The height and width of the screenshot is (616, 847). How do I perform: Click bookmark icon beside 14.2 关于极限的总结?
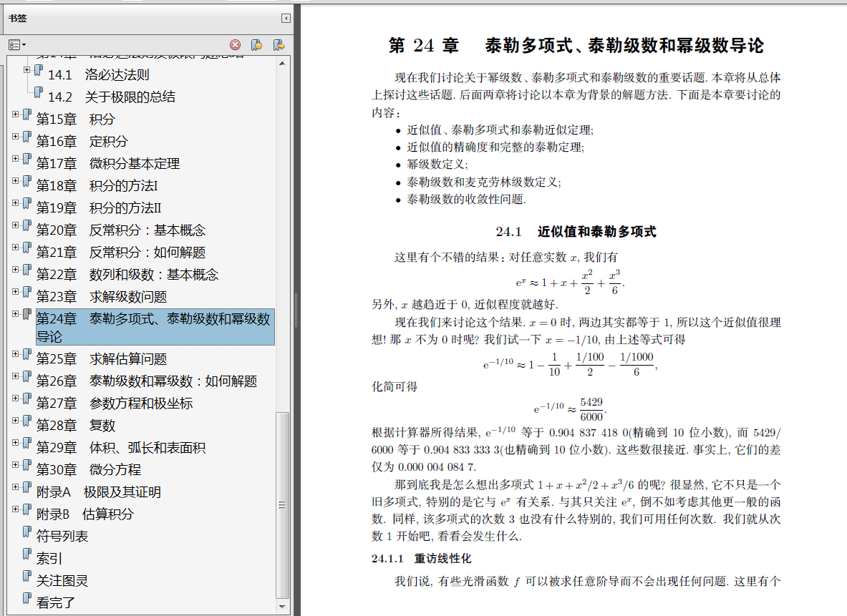coord(39,92)
